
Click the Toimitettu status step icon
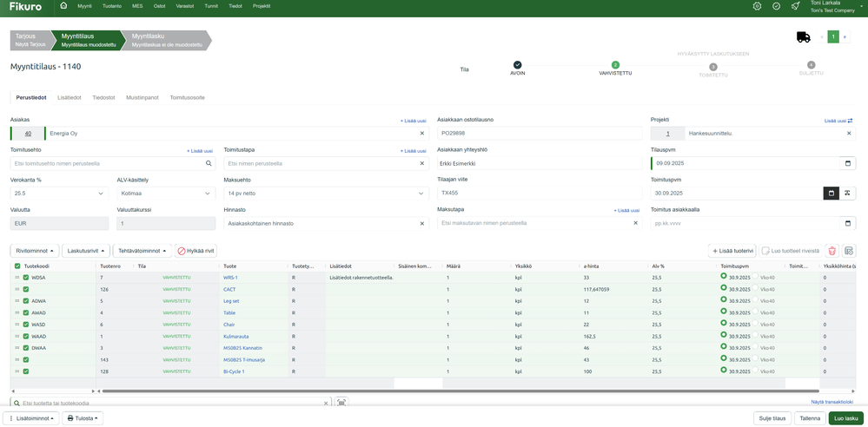pyautogui.click(x=713, y=66)
